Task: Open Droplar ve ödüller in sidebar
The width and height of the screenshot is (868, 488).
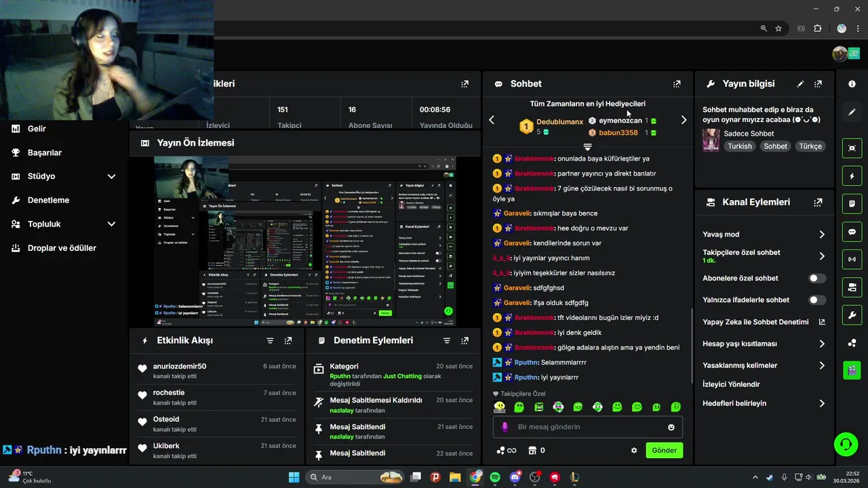Action: (63, 248)
